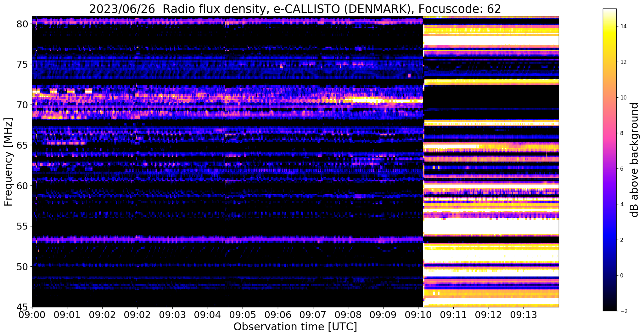644x336 pixels.
Task: Click the 55 MHz tick label
Action: (x=23, y=226)
